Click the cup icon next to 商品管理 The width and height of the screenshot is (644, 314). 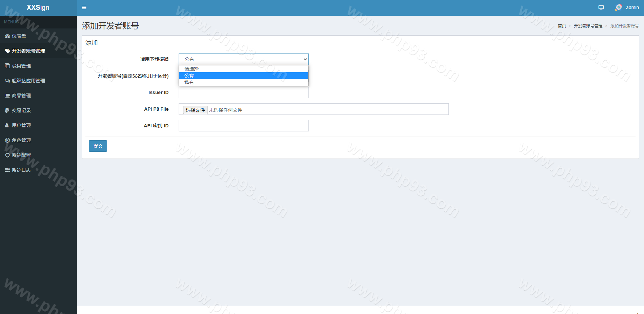7,96
